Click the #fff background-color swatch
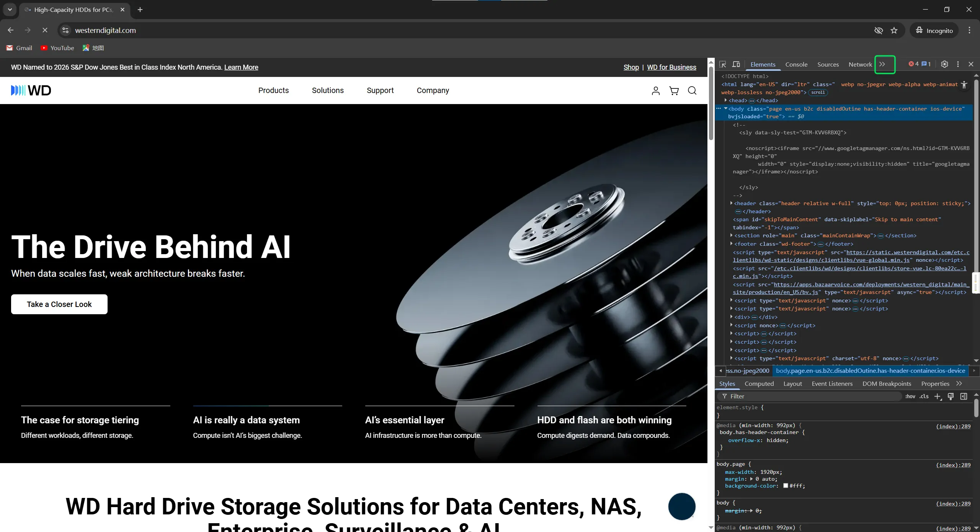Image resolution: width=980 pixels, height=532 pixels. tap(786, 486)
